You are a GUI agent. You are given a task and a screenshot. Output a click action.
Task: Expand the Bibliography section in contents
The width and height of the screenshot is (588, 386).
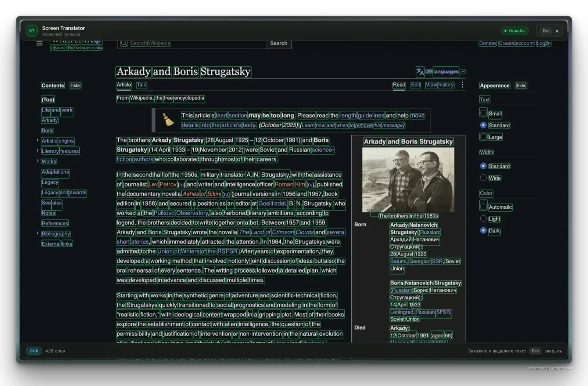point(37,233)
